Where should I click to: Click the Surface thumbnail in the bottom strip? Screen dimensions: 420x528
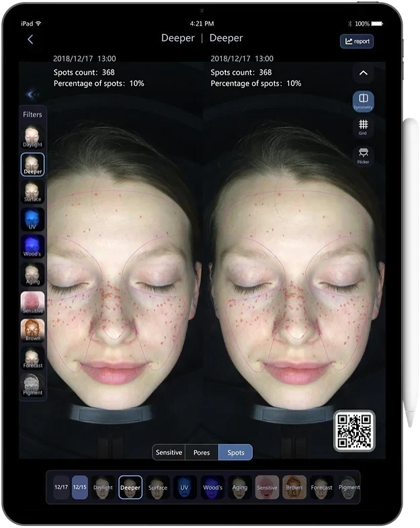tap(158, 487)
